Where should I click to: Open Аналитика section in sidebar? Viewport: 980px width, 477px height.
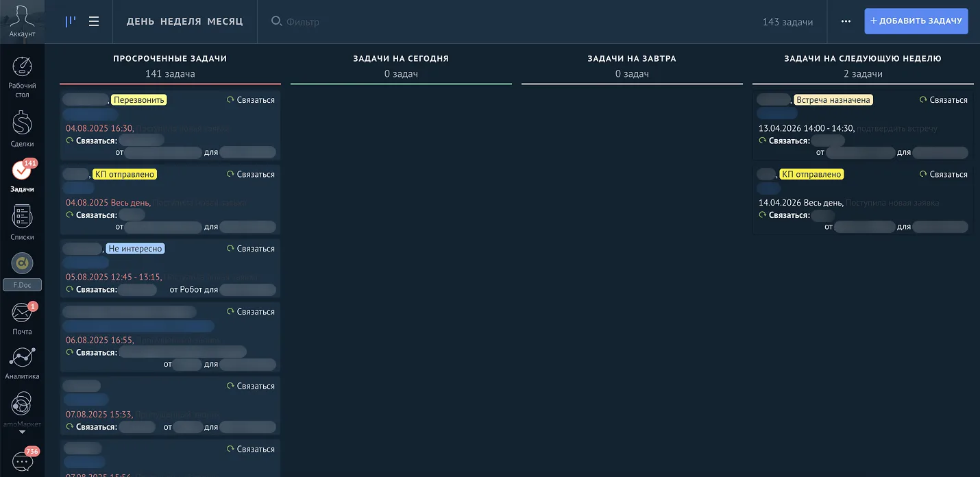coord(22,363)
